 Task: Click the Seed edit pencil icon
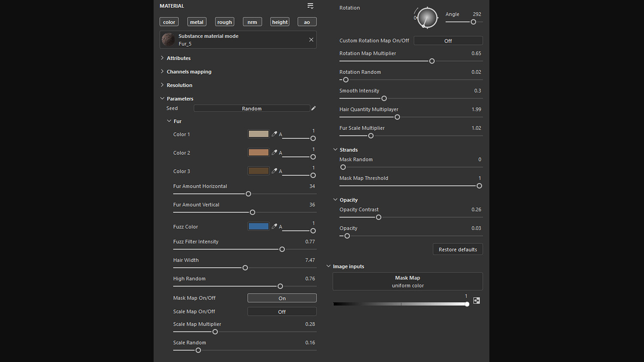(313, 109)
